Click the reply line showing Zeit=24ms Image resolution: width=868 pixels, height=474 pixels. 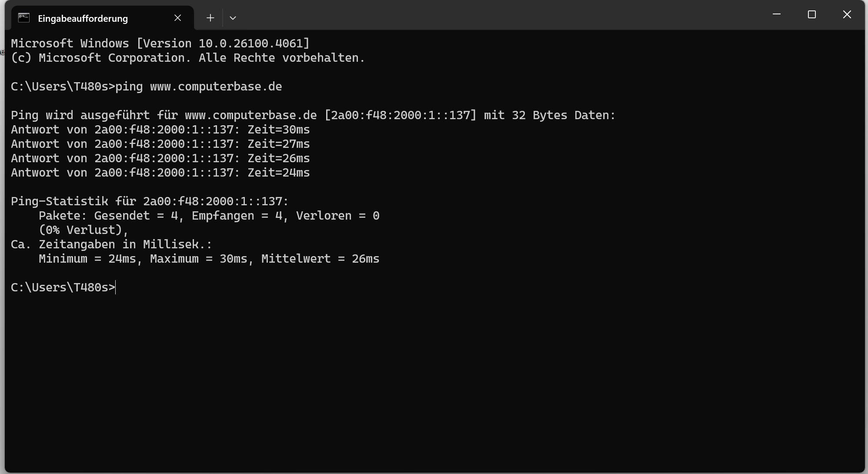click(x=160, y=172)
